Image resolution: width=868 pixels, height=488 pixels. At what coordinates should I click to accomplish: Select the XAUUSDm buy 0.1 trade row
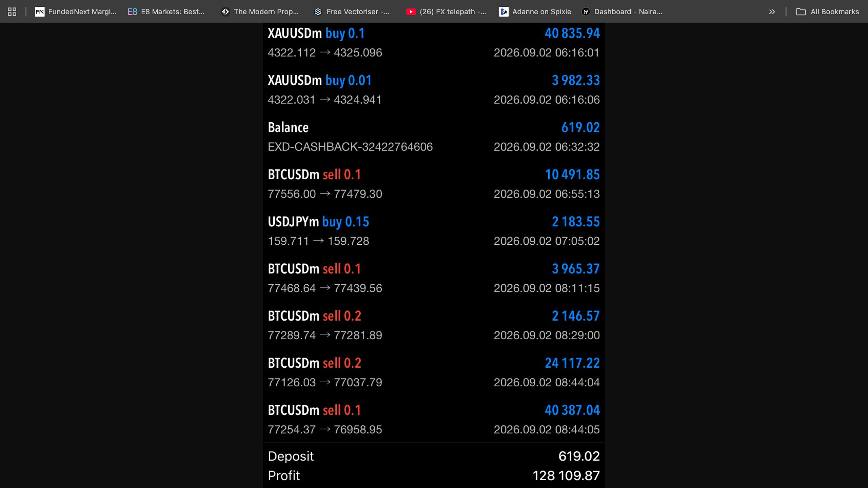(x=434, y=43)
